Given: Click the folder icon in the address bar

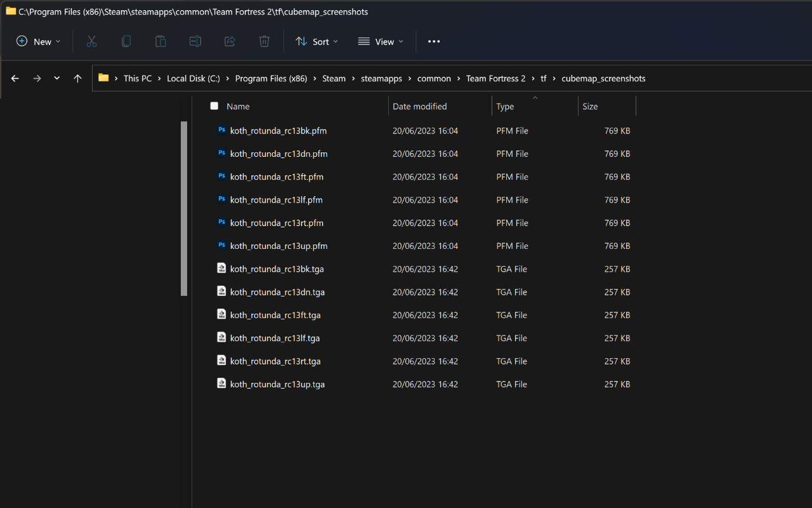Looking at the screenshot, I should tap(103, 78).
